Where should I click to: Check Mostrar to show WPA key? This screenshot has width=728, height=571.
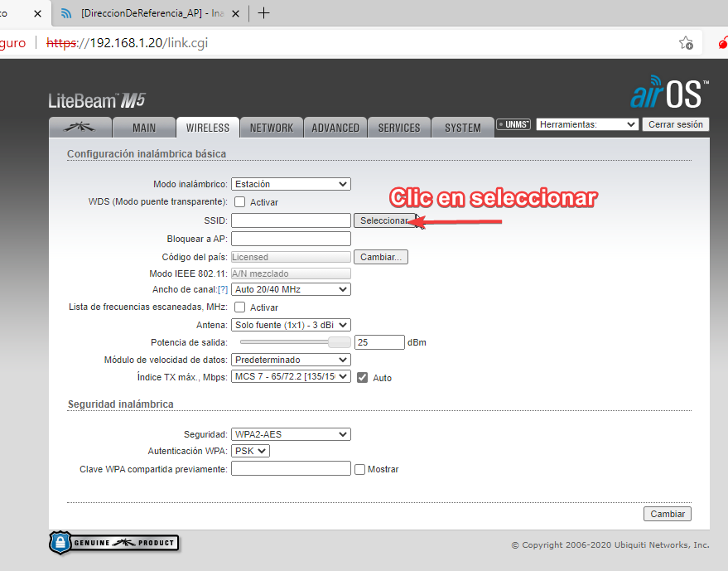point(359,469)
